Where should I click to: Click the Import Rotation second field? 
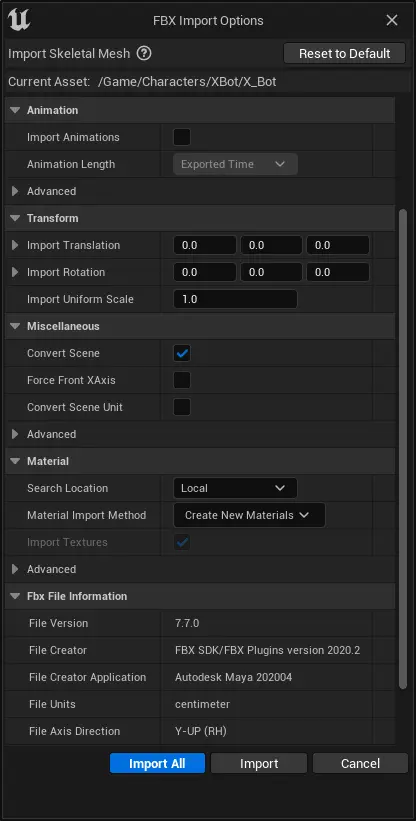(272, 272)
